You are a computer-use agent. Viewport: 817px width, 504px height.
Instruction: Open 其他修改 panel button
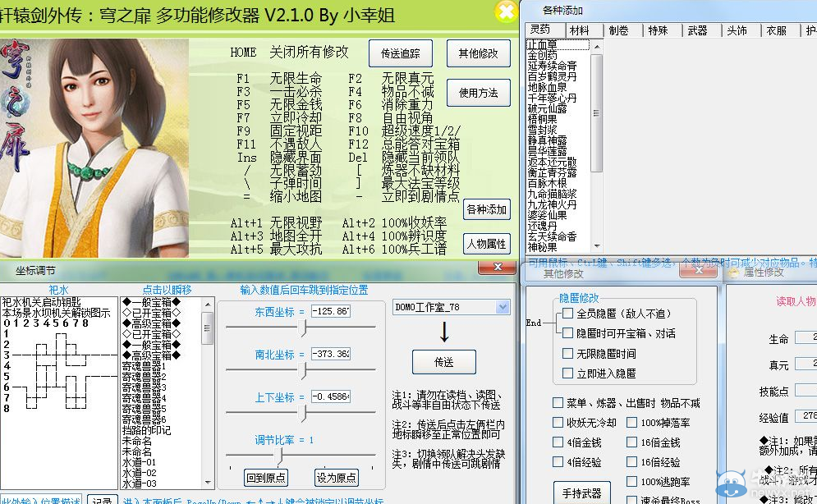point(479,53)
